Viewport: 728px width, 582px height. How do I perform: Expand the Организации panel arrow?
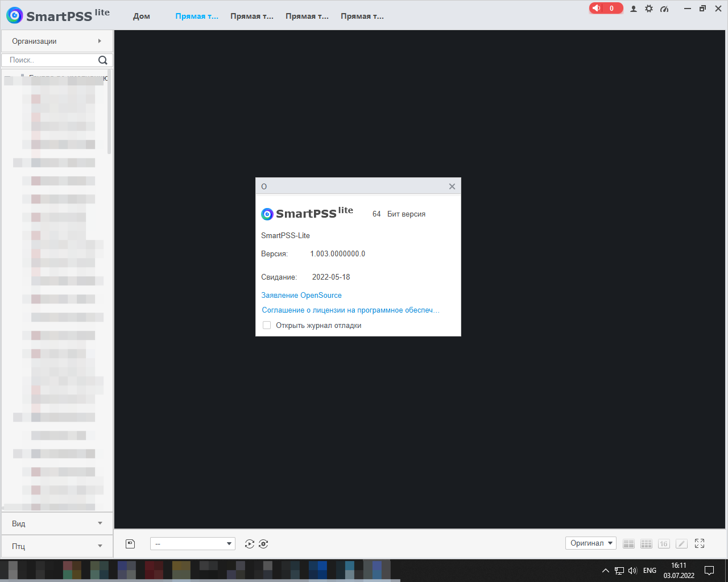(x=100, y=41)
